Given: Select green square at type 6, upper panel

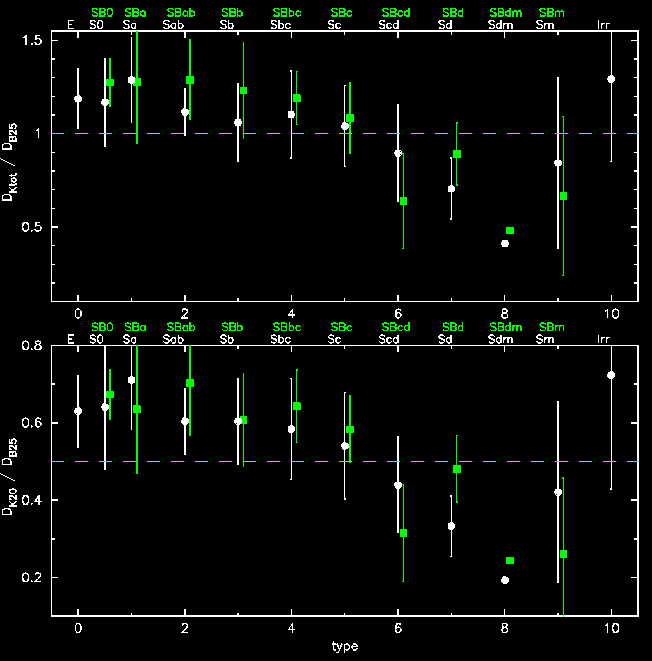Looking at the screenshot, I should (x=403, y=201).
